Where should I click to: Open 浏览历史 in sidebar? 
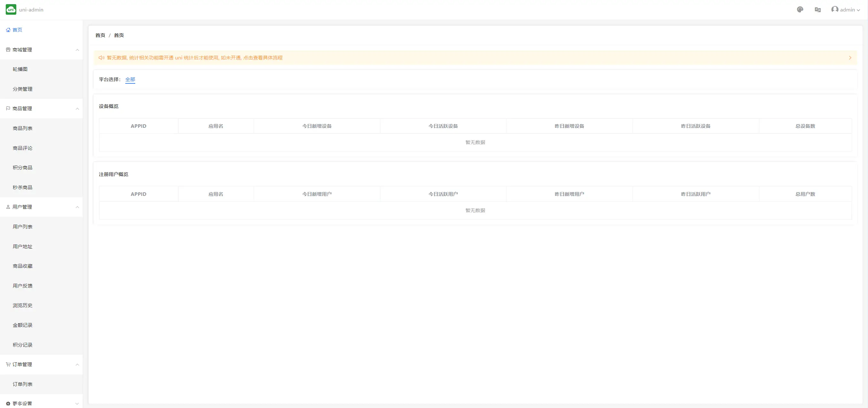[42, 305]
